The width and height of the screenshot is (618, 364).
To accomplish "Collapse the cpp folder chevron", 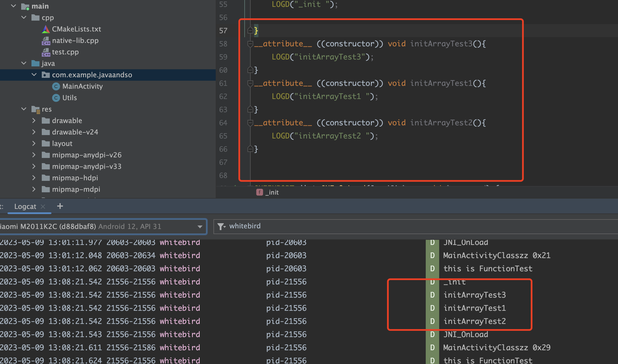I will tap(24, 17).
